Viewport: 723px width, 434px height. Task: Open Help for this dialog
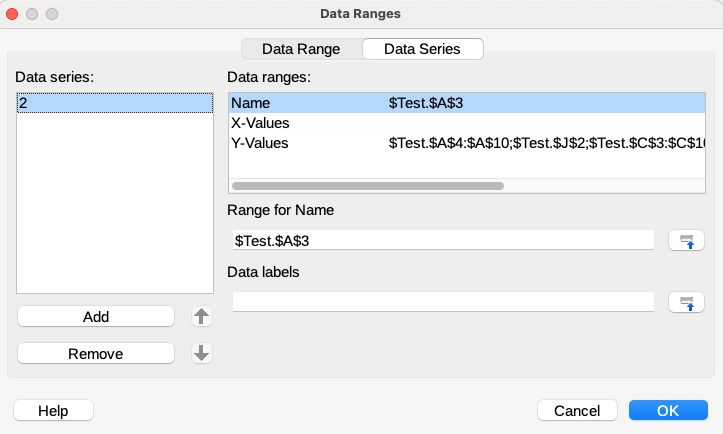(x=53, y=410)
